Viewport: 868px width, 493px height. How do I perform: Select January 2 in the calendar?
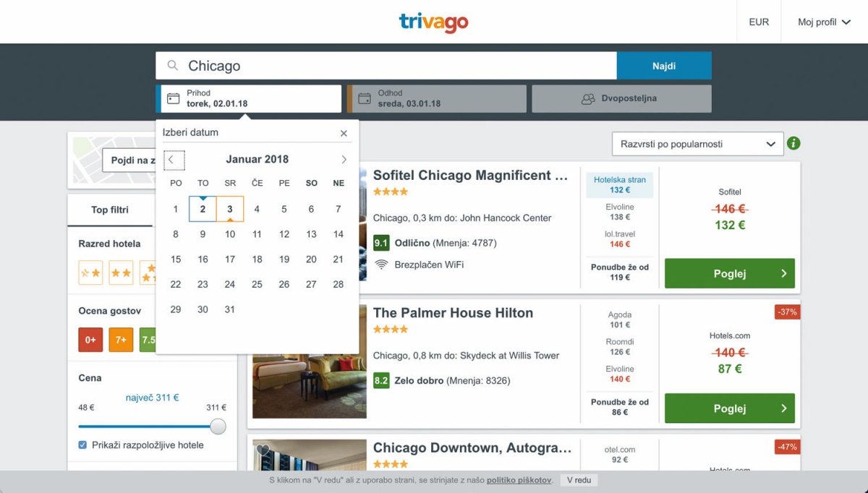click(203, 209)
